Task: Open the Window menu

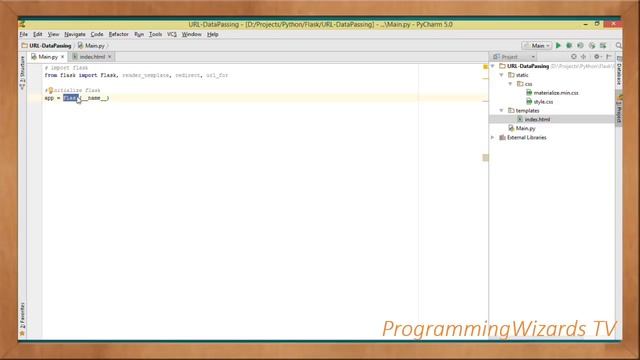Action: pos(191,34)
